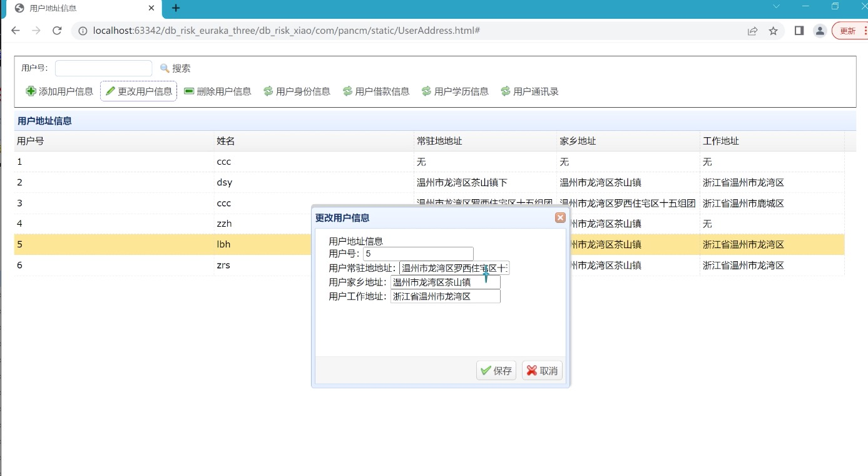
Task: Open 用户借款信息 page
Action: pyautogui.click(x=375, y=91)
